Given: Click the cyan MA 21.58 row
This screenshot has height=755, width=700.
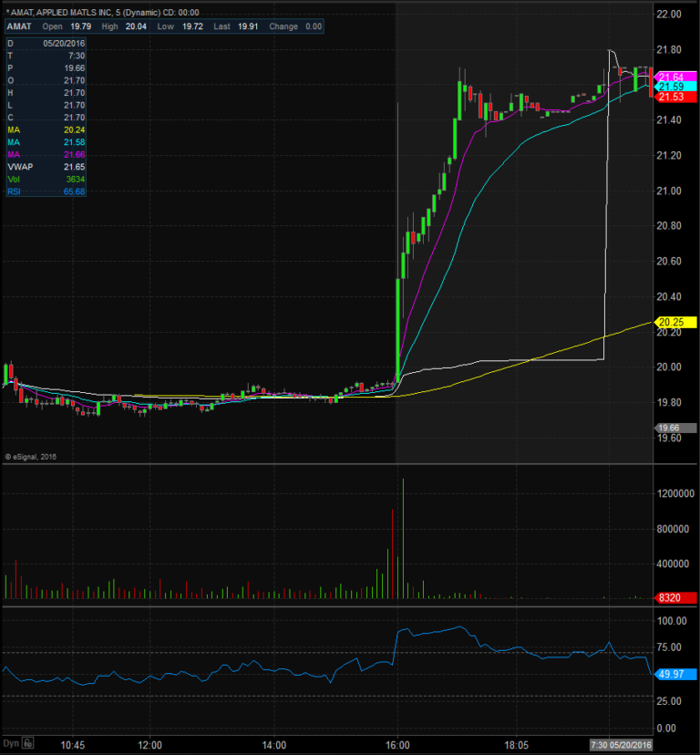Looking at the screenshot, I should [x=45, y=142].
